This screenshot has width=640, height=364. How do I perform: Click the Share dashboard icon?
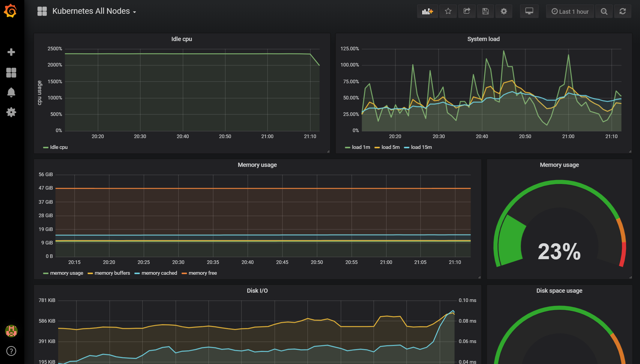(x=467, y=11)
